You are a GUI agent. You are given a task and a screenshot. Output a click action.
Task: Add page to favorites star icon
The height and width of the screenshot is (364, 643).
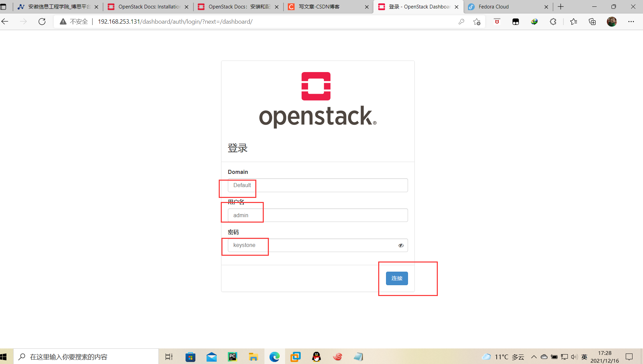click(x=477, y=22)
